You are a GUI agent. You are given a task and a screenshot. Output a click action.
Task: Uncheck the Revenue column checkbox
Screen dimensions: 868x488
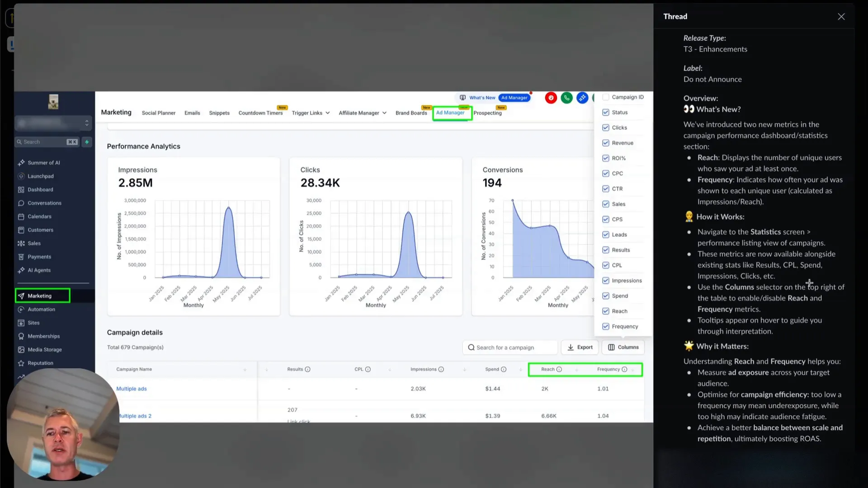click(x=605, y=143)
